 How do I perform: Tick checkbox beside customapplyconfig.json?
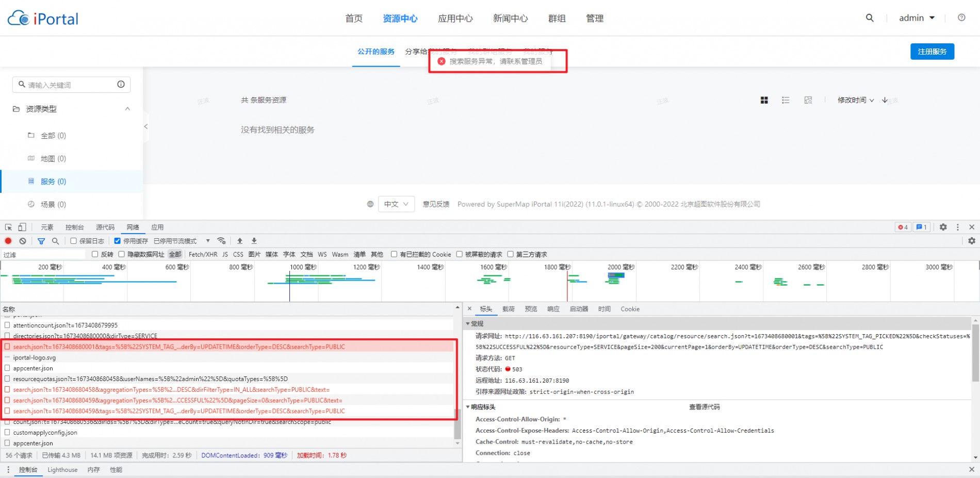tap(7, 432)
